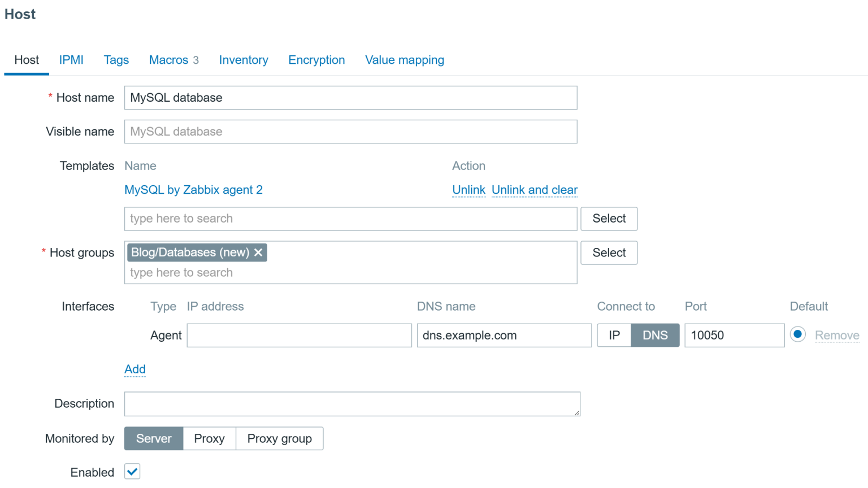Switch the Agent interface to connect via IP
Viewport: 868px width, 488px height.
614,335
